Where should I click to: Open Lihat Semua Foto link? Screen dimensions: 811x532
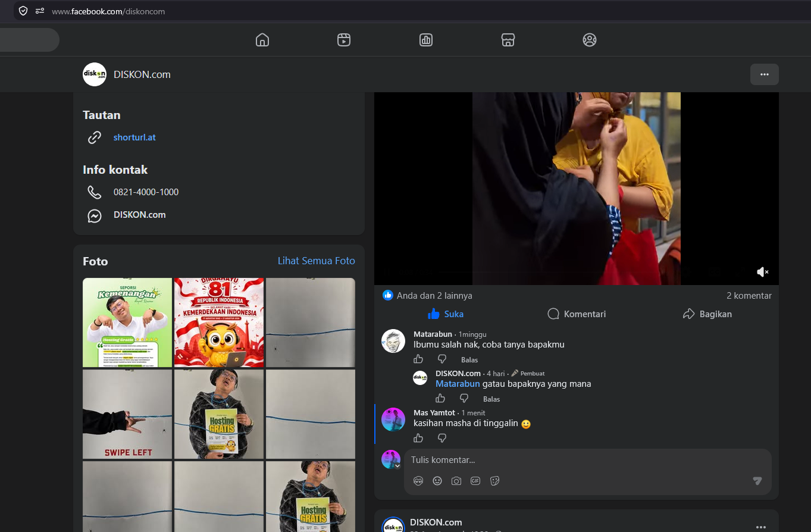pyautogui.click(x=317, y=261)
